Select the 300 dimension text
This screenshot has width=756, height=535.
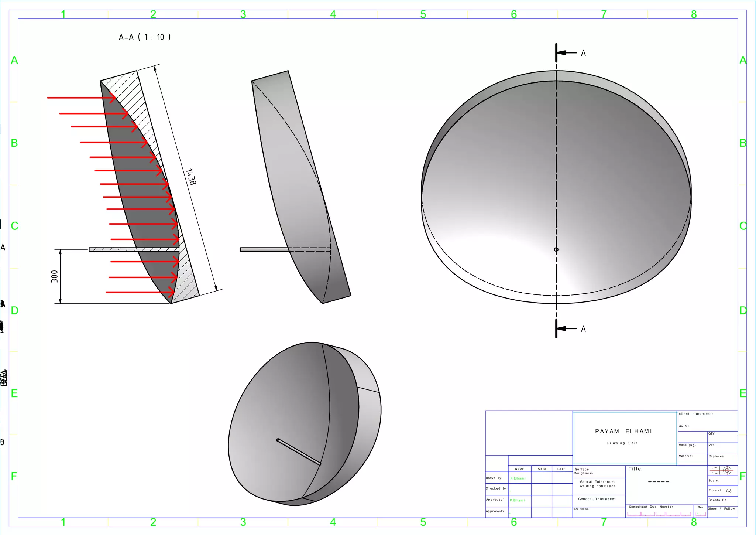[55, 276]
